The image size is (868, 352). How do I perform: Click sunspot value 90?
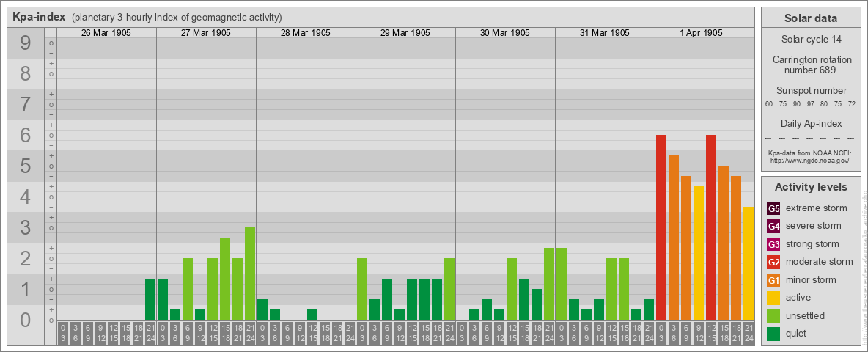(x=797, y=104)
